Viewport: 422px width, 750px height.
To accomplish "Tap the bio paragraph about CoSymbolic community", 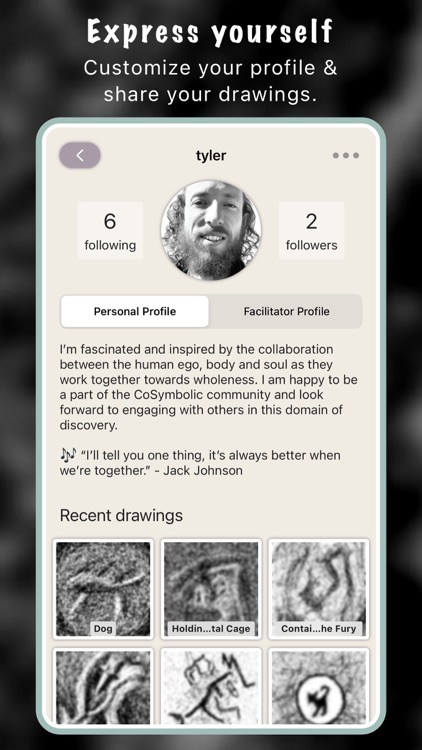I will pyautogui.click(x=209, y=387).
